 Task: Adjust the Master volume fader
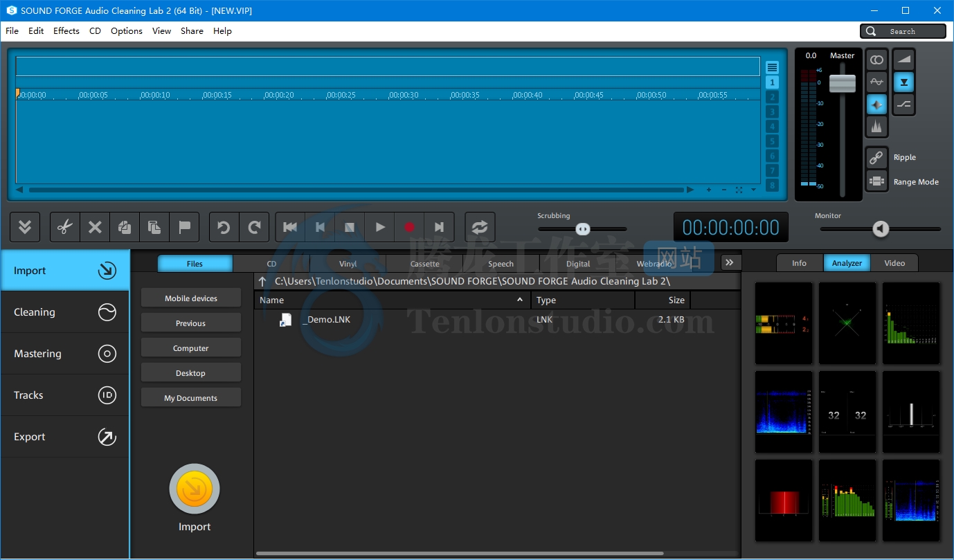click(843, 83)
